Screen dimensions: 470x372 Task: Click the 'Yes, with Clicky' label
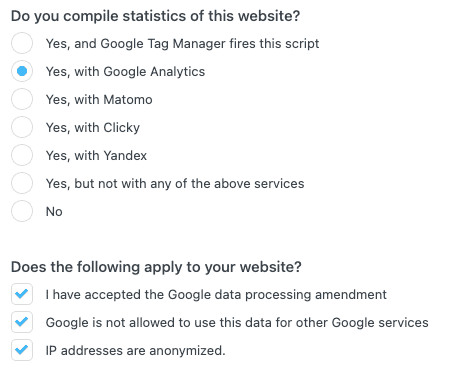point(93,128)
